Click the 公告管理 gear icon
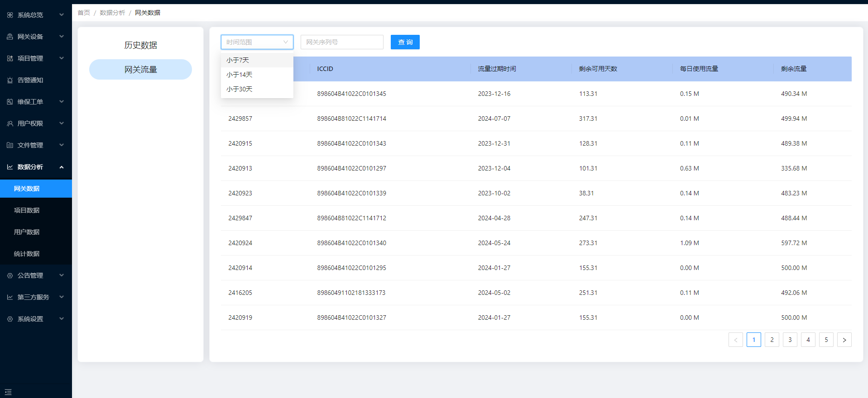 pyautogui.click(x=10, y=275)
